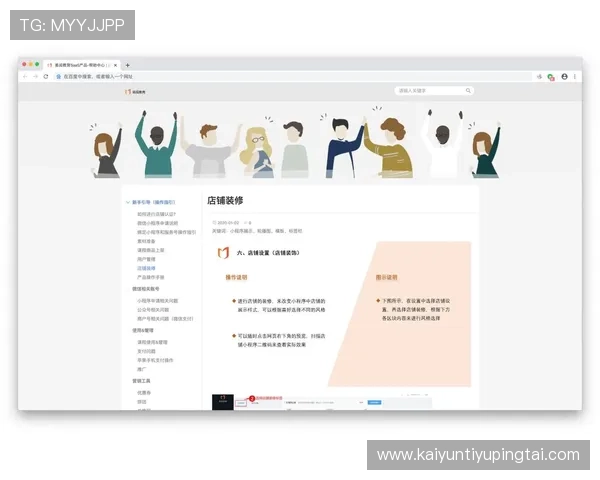
Task: Open 苹果手机支付操作 sidebar link
Action: pyautogui.click(x=155, y=360)
